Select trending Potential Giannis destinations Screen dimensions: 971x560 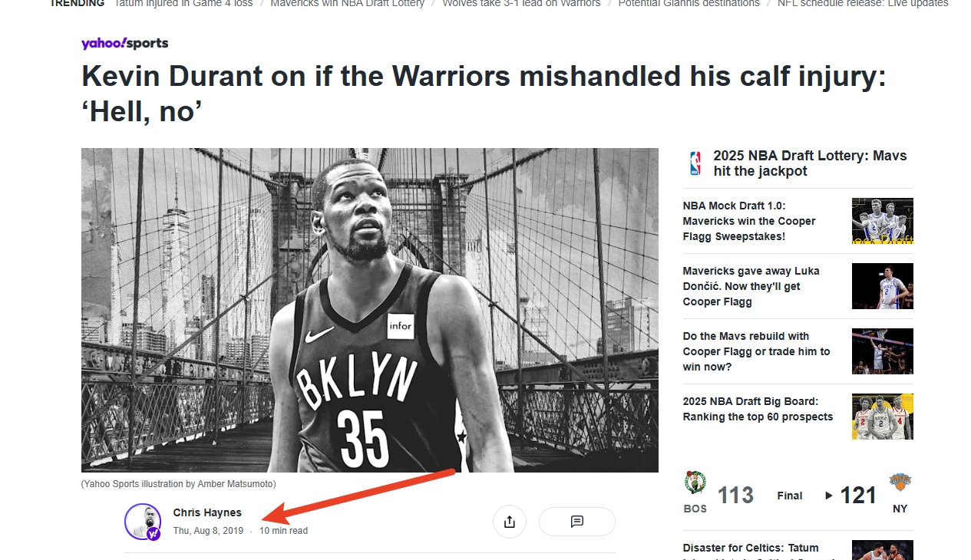(x=689, y=4)
